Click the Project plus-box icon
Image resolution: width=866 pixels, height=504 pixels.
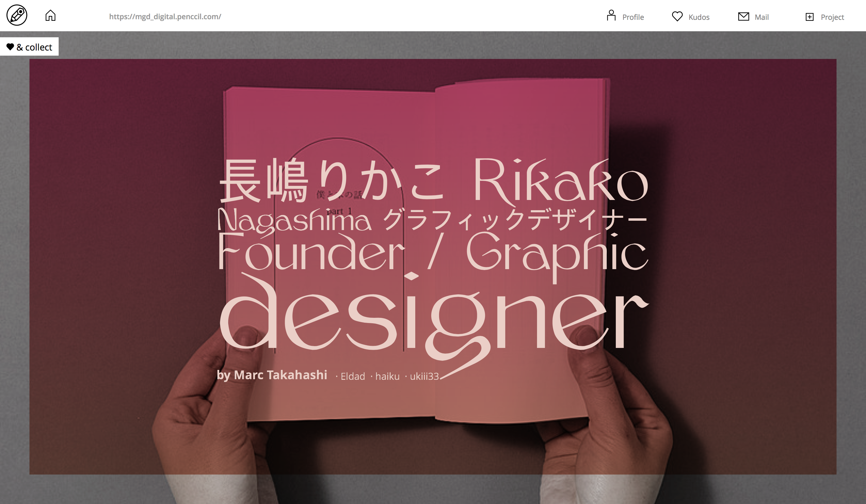[810, 17]
